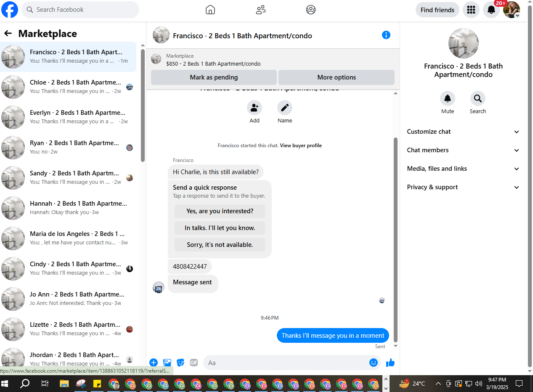Open File Explorer from taskbar
This screenshot has width=533, height=392.
64,384
